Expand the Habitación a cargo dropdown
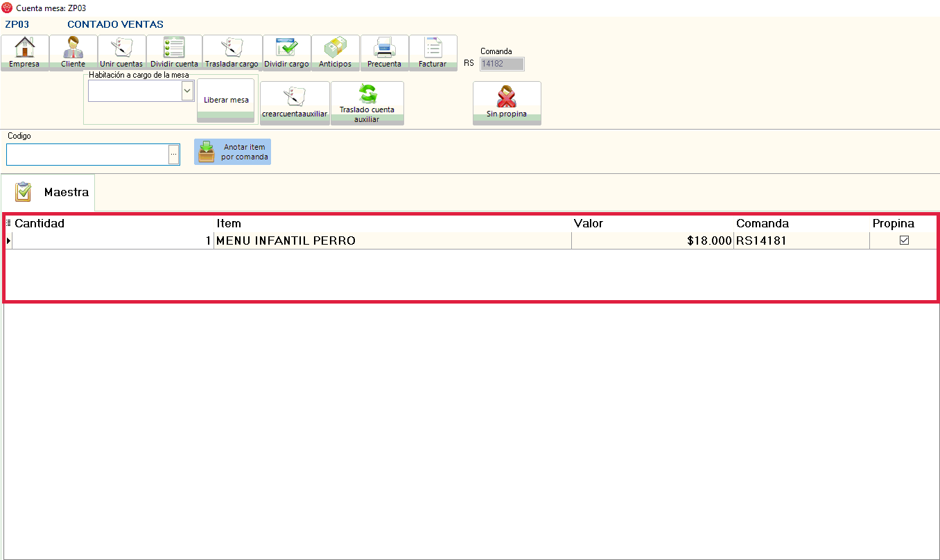Image resolution: width=940 pixels, height=560 pixels. point(186,91)
